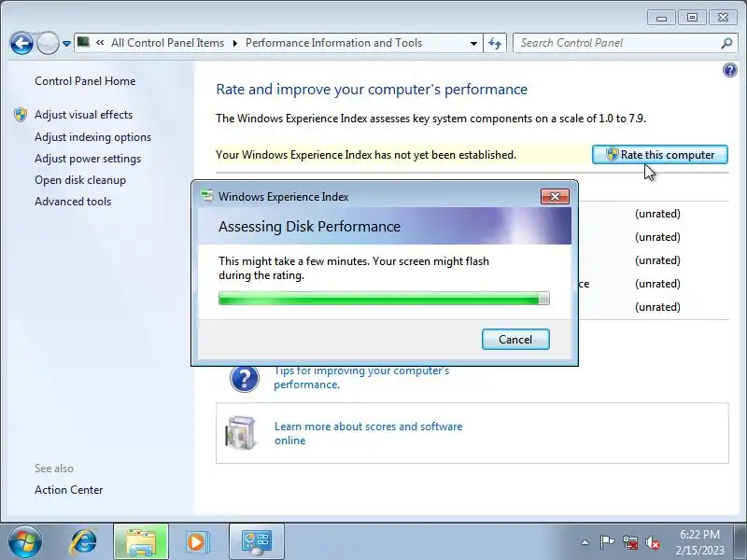The width and height of the screenshot is (747, 560).
Task: Minimize the Control Panel window
Action: click(x=661, y=18)
